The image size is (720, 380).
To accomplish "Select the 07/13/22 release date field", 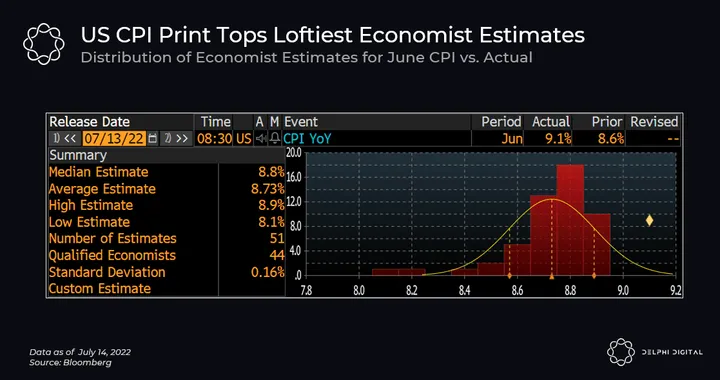I will [x=114, y=138].
